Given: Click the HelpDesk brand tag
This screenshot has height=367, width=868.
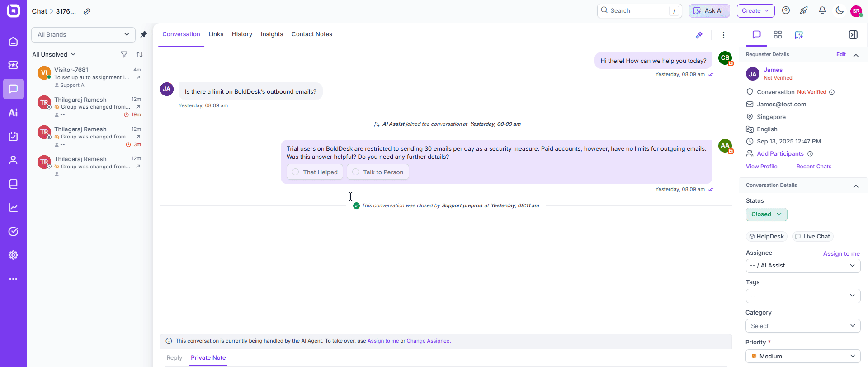Looking at the screenshot, I should pos(766,237).
